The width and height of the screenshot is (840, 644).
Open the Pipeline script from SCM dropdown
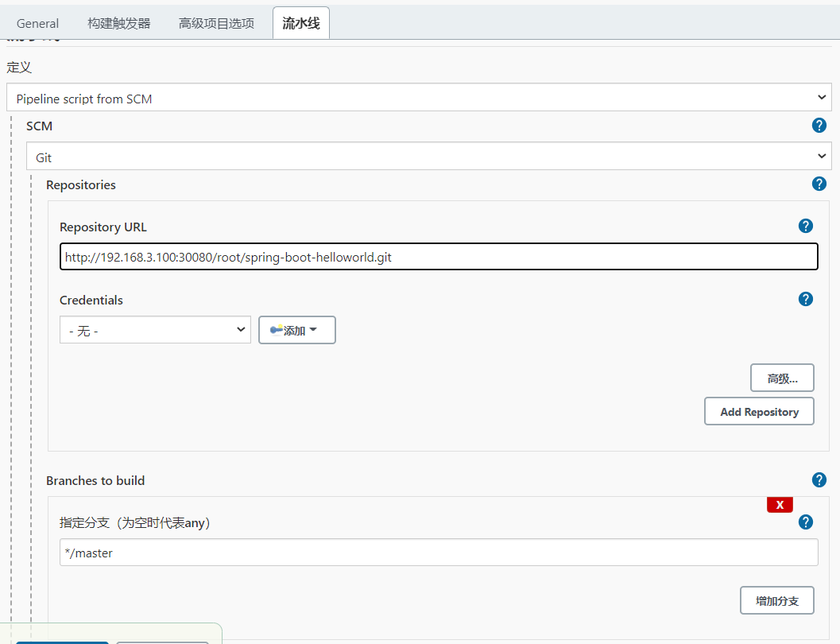coord(419,98)
